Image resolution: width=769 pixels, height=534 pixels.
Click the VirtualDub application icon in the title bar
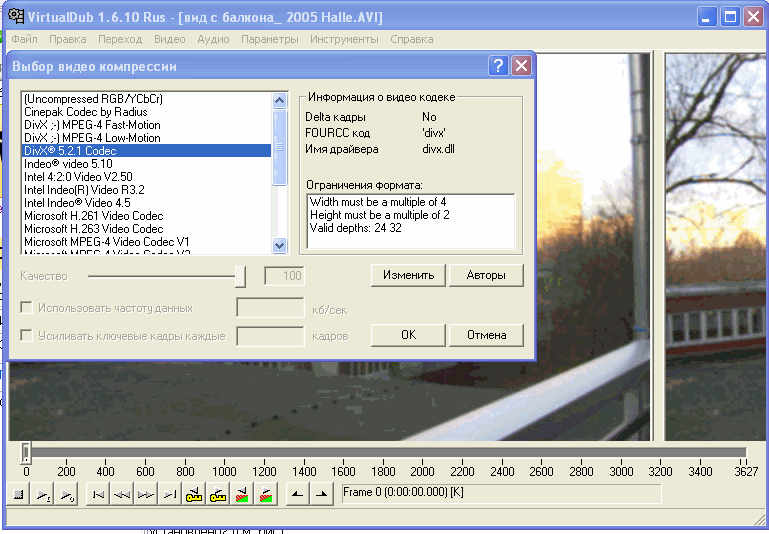tap(16, 16)
